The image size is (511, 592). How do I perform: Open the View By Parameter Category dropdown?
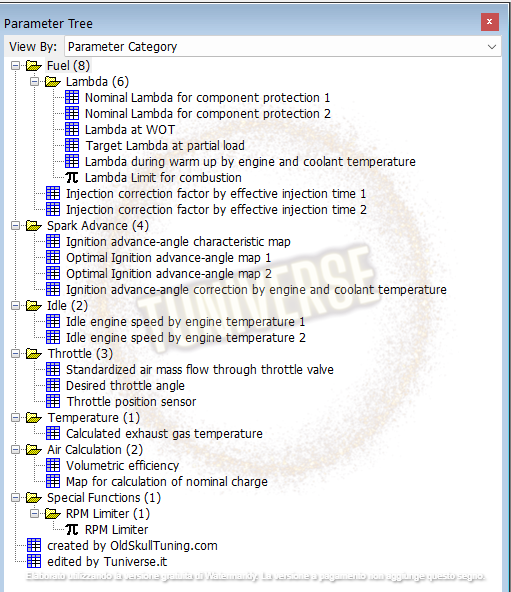tap(283, 47)
